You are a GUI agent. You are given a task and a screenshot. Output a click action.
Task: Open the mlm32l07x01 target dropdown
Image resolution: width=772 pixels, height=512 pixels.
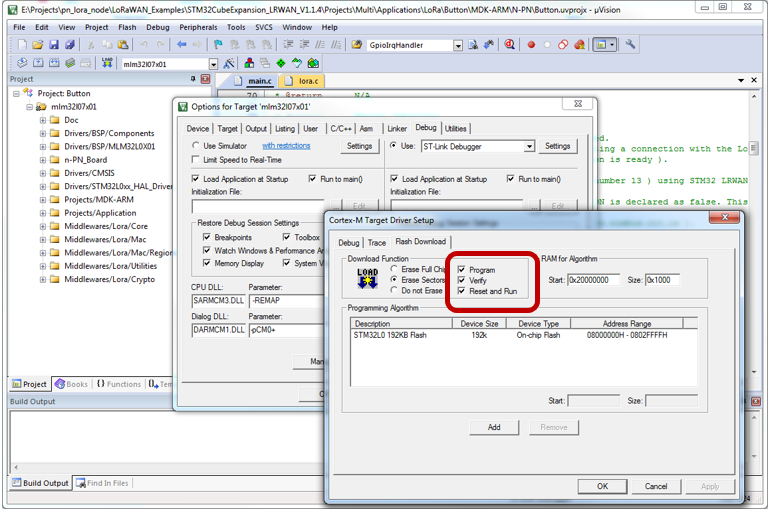pos(213,64)
